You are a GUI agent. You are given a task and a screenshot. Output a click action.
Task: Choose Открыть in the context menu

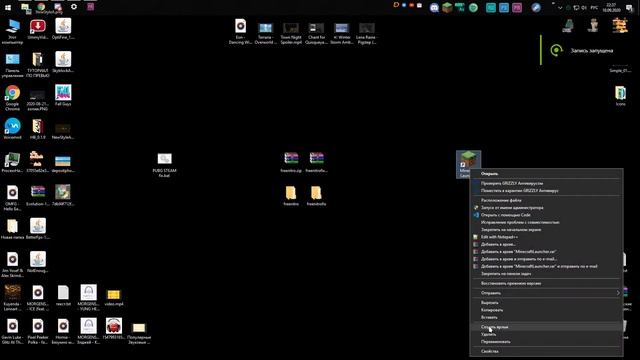coord(547,174)
